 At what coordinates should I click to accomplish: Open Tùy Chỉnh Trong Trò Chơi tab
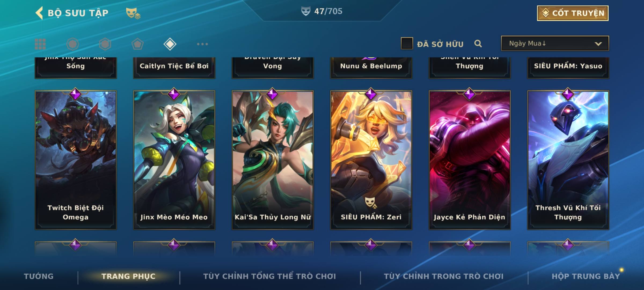(x=444, y=276)
